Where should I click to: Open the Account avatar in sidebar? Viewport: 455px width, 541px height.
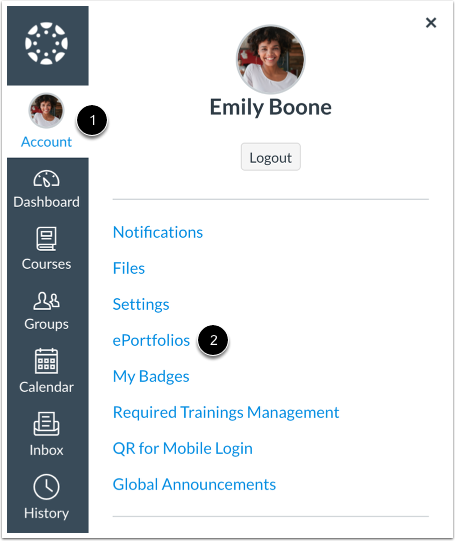46,110
